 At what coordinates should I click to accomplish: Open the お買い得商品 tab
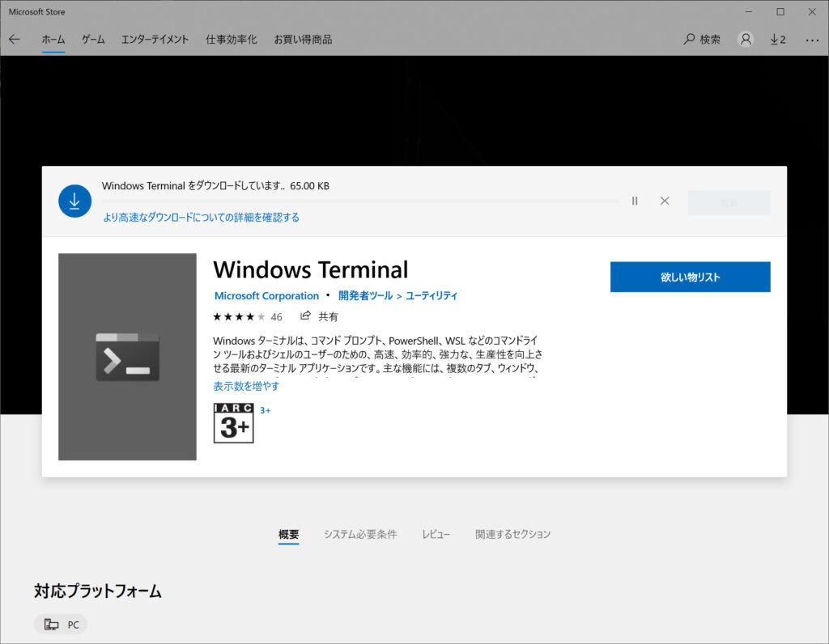[x=303, y=40]
